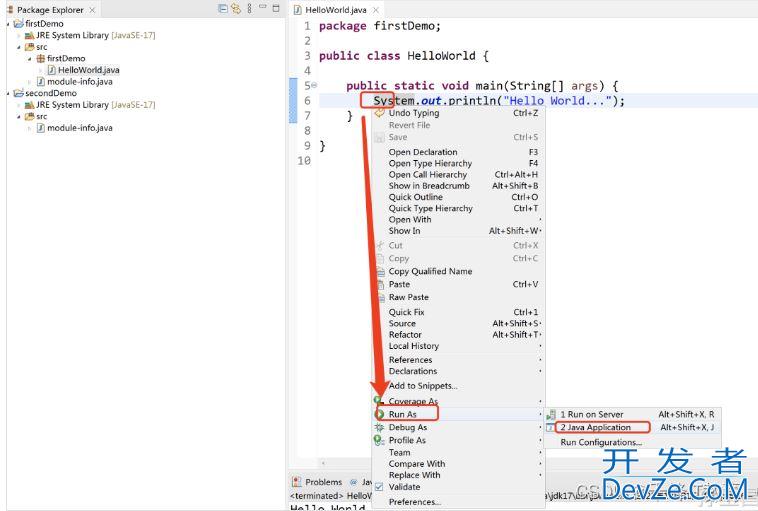
Task: Choose Add to Snippets from context menu
Action: (458, 386)
